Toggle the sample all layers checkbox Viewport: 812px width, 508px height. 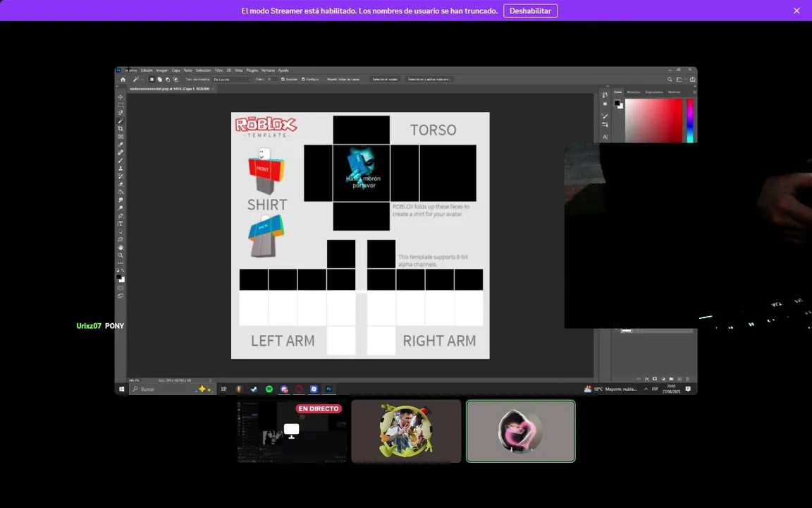coord(324,79)
